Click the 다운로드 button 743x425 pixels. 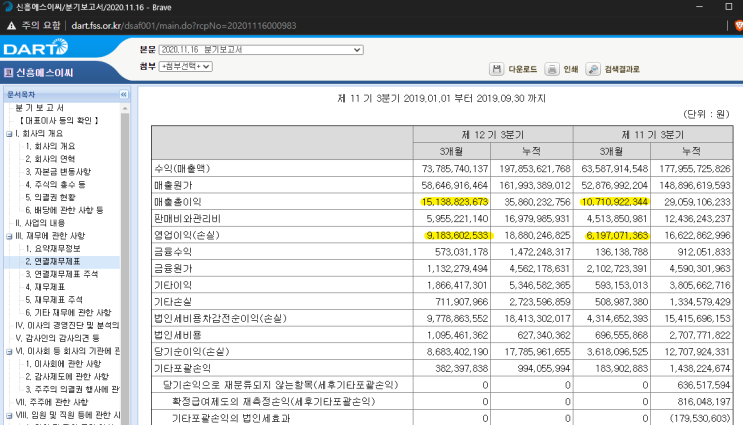[522, 69]
